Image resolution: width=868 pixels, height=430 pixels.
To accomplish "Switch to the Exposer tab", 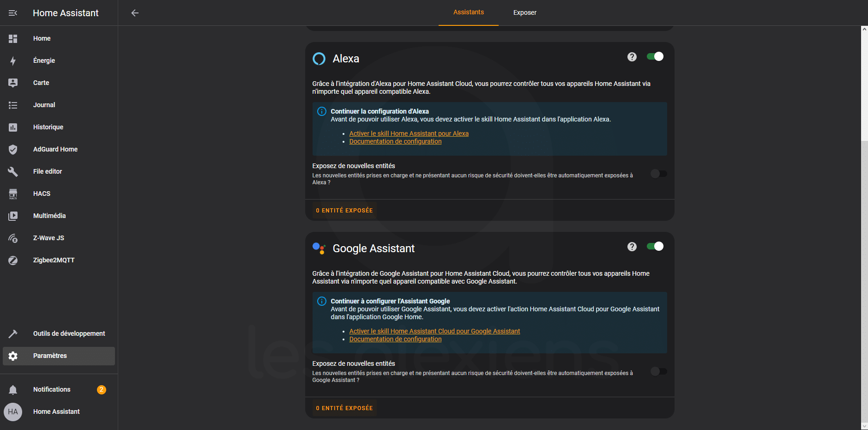I will tap(525, 12).
